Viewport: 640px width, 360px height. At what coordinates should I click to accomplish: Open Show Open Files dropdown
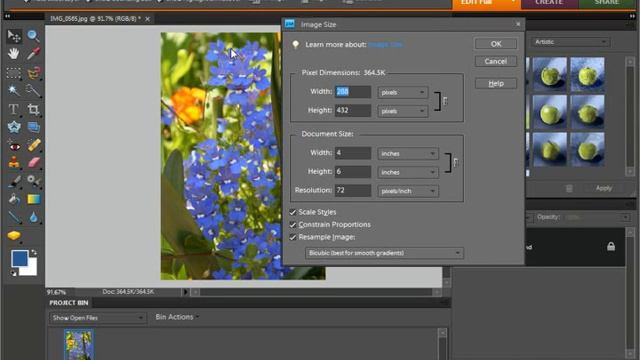(x=98, y=318)
